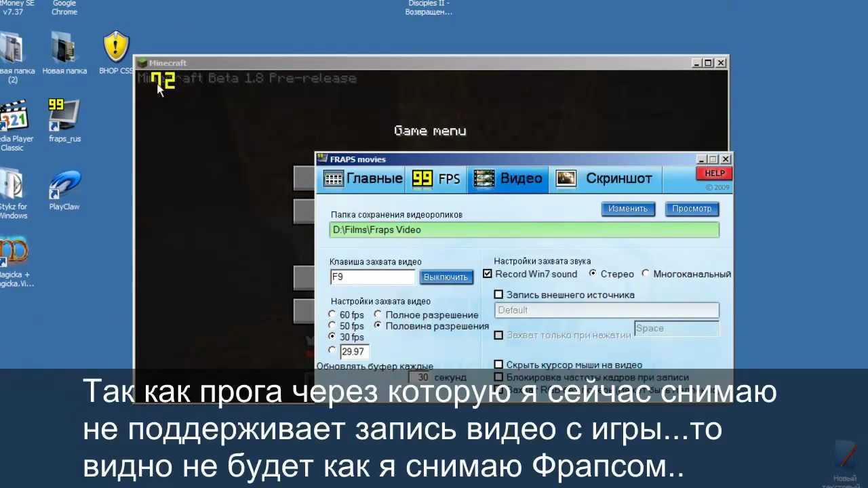Select the Стерео sound option
Viewport: 868px width, 488px height.
593,274
